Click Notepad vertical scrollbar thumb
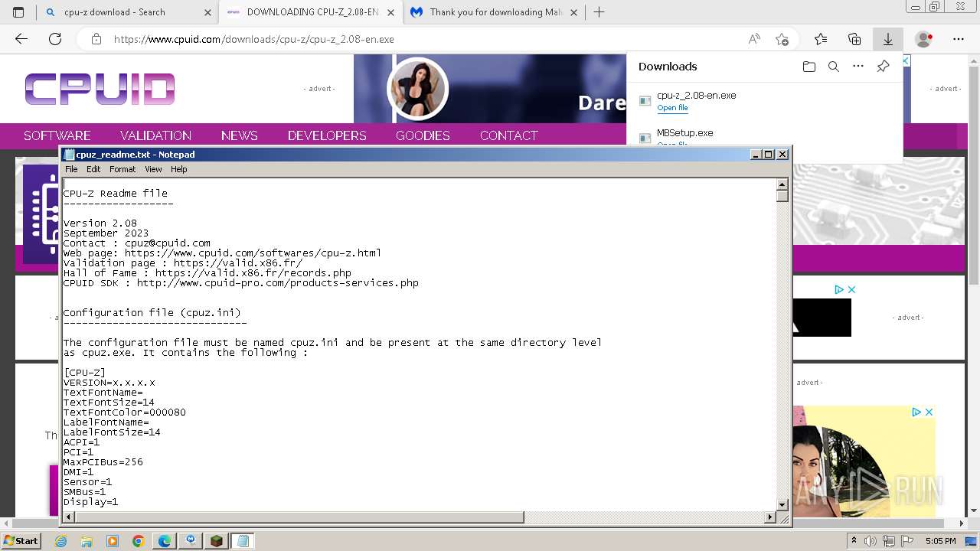The image size is (980, 551). tap(782, 196)
